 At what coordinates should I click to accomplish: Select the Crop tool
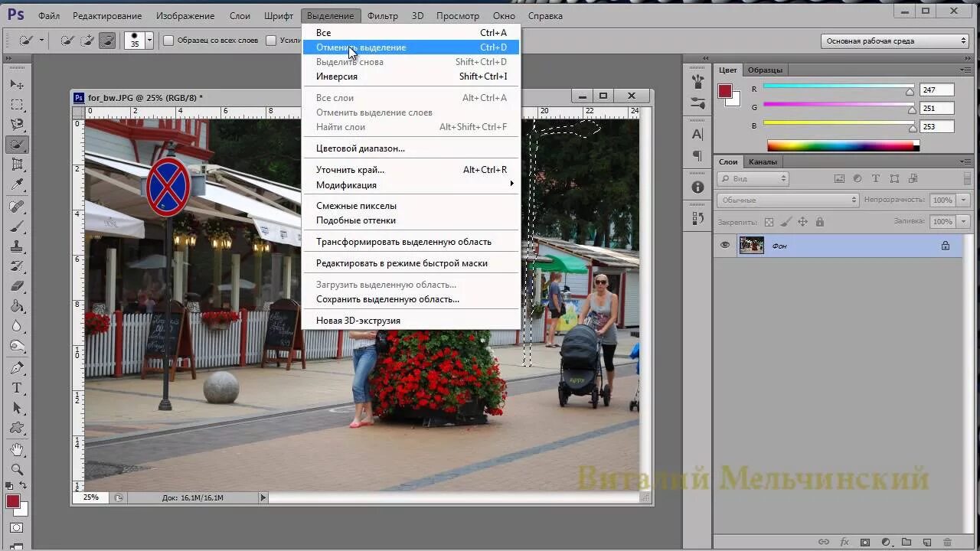tap(17, 164)
